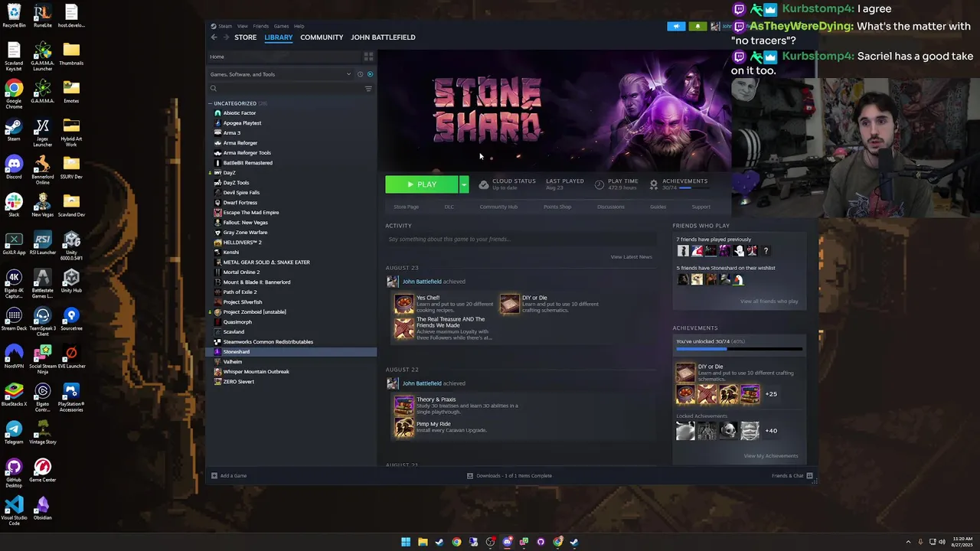Click the recent activity clock filter icon
Viewport: 980px width, 551px height.
360,74
